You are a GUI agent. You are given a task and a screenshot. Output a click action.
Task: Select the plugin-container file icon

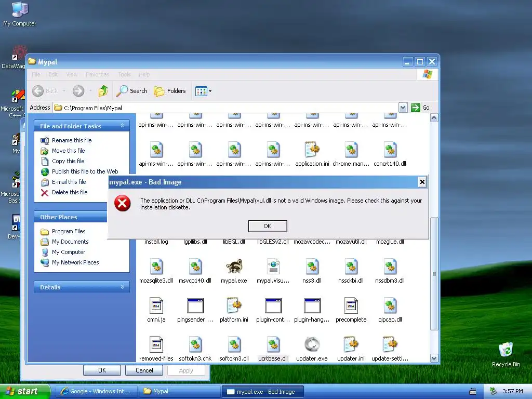[273, 305]
